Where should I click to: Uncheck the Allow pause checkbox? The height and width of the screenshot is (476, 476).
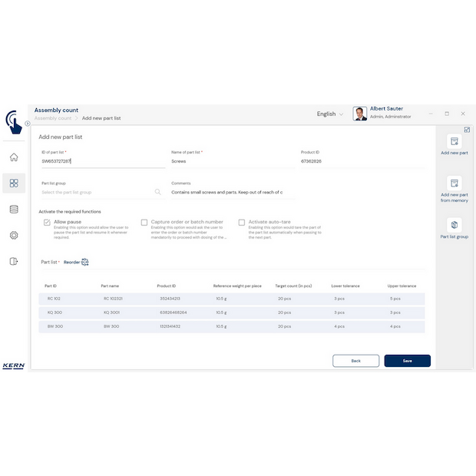pos(47,223)
